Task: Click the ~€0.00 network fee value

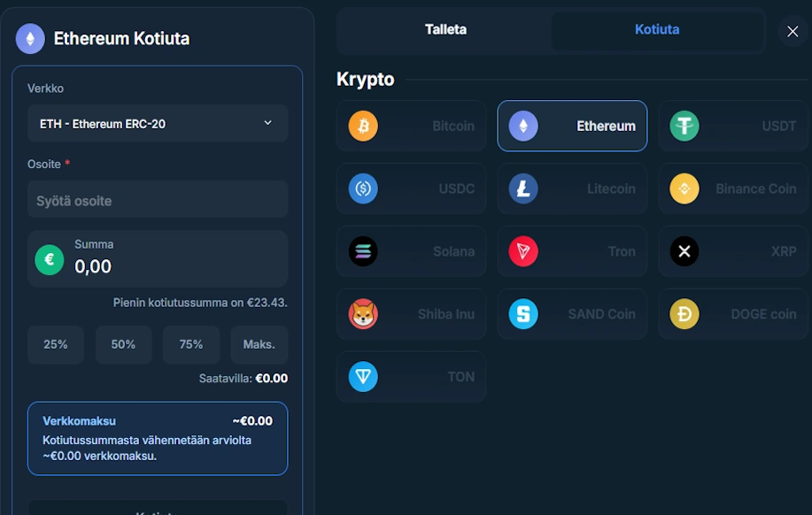Action: coord(252,421)
